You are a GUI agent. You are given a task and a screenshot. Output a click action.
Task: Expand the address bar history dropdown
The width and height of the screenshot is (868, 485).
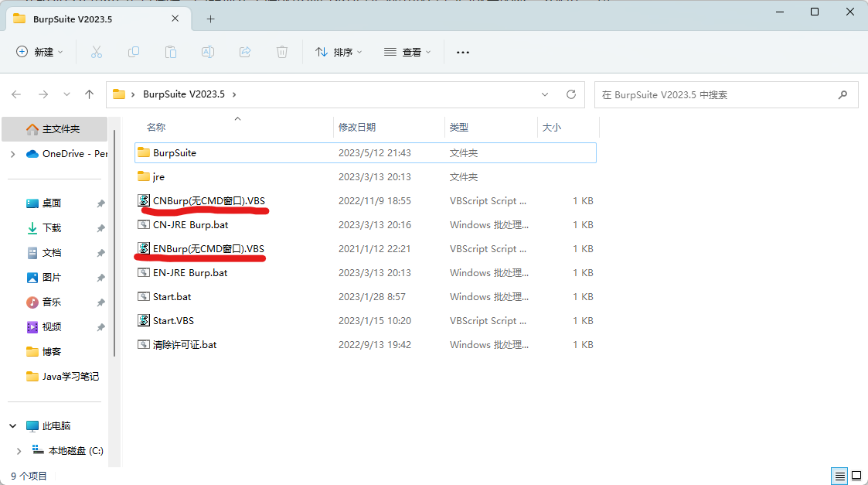[x=545, y=95]
